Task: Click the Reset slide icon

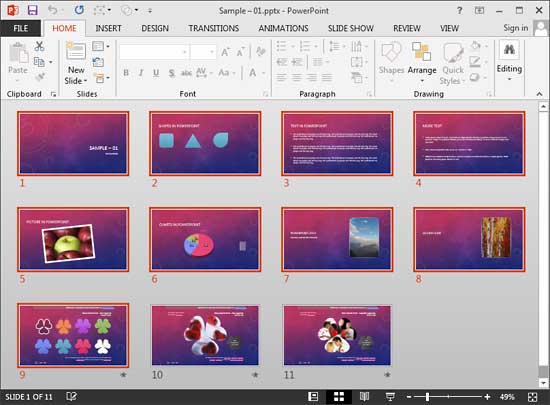Action: pyautogui.click(x=98, y=62)
